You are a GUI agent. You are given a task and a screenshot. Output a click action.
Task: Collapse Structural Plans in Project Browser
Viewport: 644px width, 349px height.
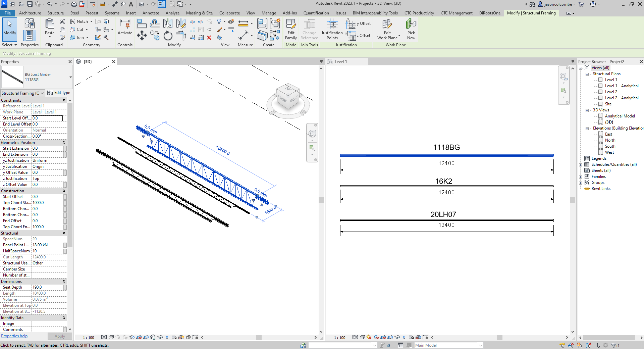point(587,73)
